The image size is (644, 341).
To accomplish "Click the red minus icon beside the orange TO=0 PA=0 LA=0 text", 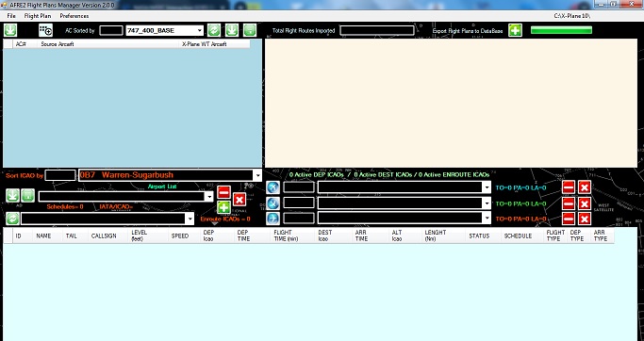I will pyautogui.click(x=569, y=219).
